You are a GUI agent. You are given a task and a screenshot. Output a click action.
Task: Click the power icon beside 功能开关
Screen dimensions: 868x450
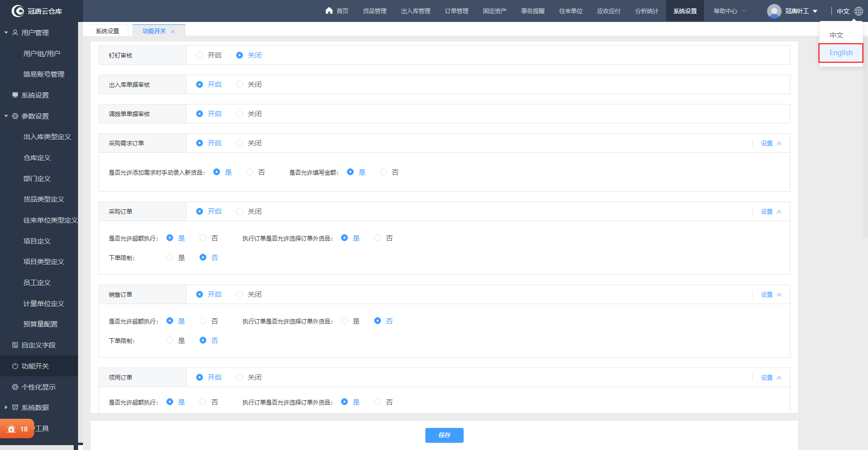pos(15,366)
